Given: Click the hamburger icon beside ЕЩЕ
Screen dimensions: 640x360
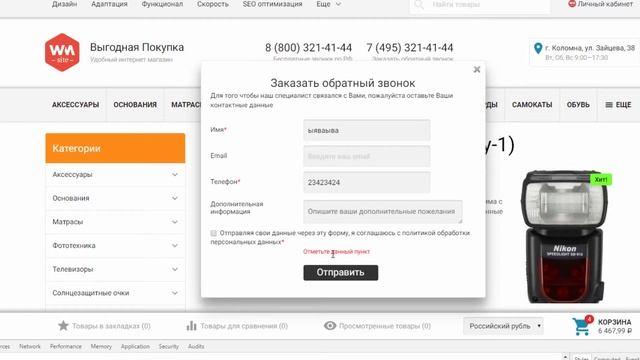Looking at the screenshot, I should coord(609,105).
